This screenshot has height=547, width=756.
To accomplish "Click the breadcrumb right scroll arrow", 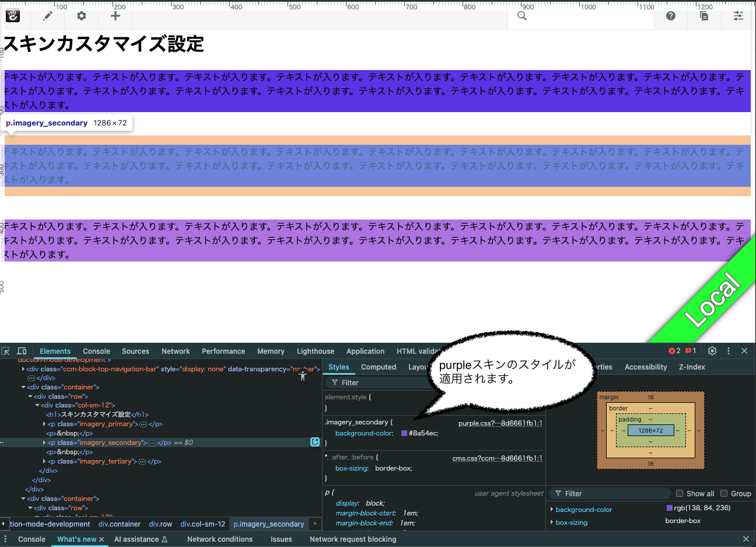I will tap(315, 524).
